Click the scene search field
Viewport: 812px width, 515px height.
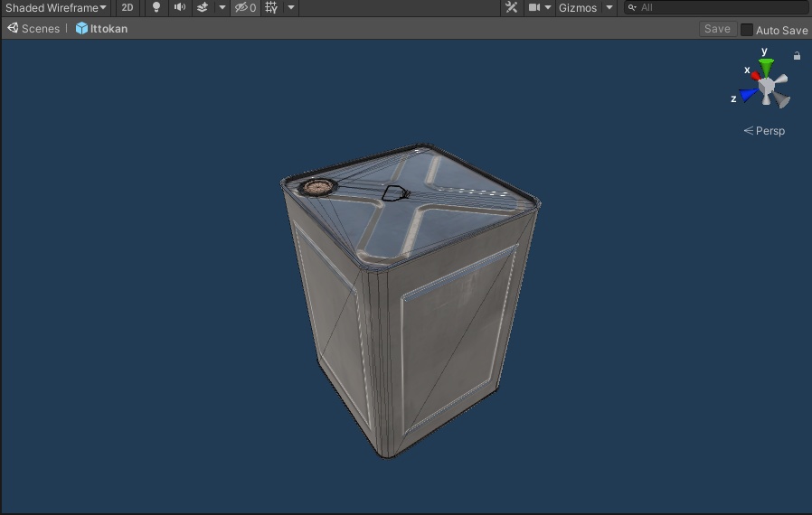tap(716, 7)
